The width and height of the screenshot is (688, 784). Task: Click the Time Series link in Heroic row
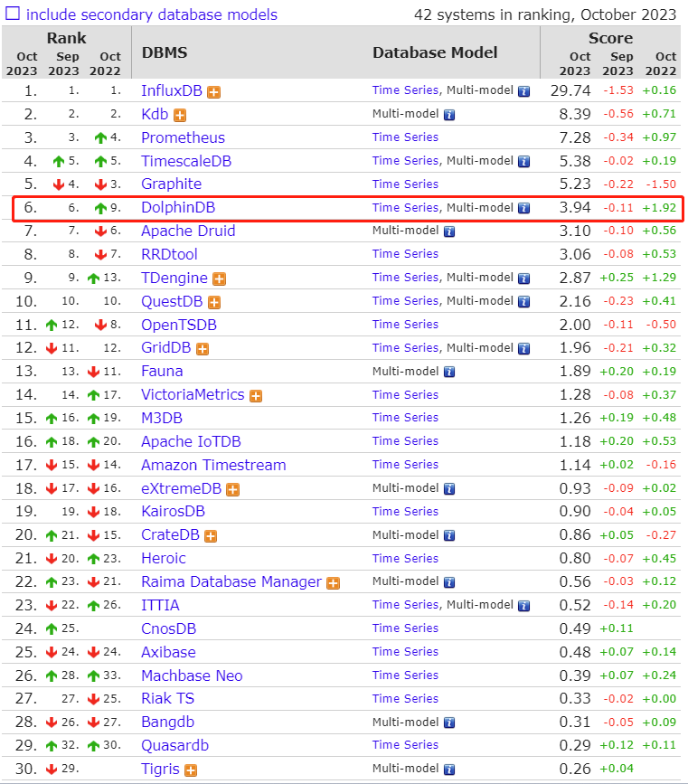click(405, 558)
